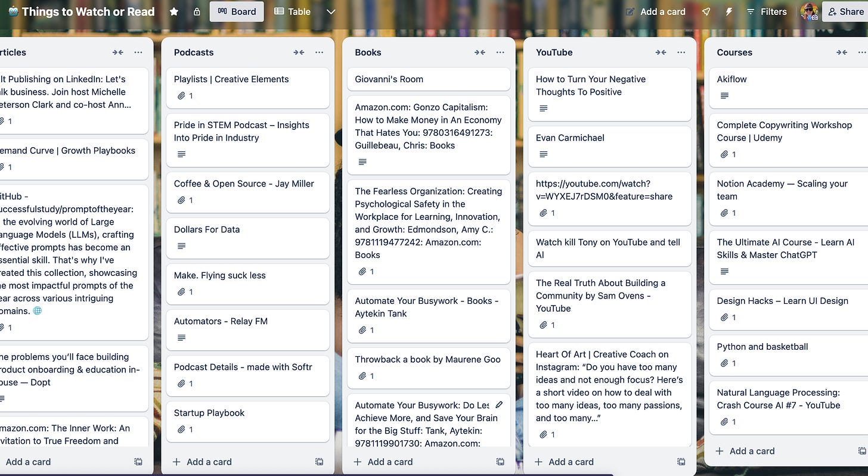Open Complete Copywriting Workshop Course card

pos(789,140)
